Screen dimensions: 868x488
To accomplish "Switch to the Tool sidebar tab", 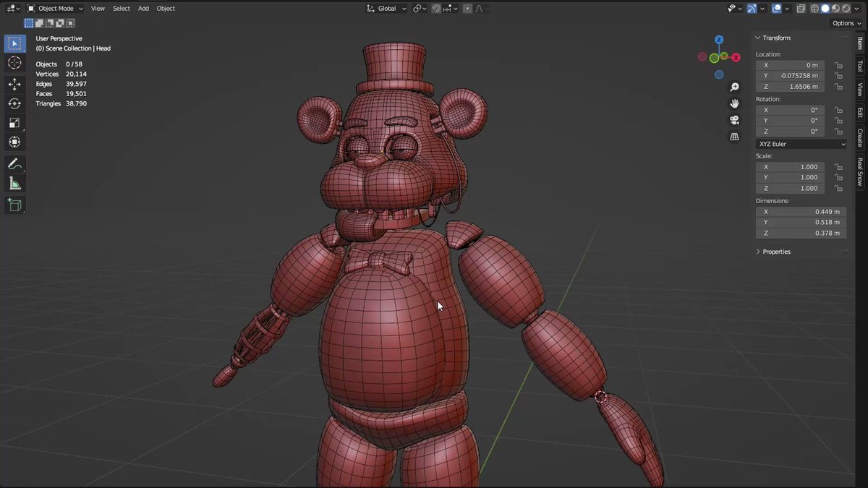I will click(x=860, y=67).
